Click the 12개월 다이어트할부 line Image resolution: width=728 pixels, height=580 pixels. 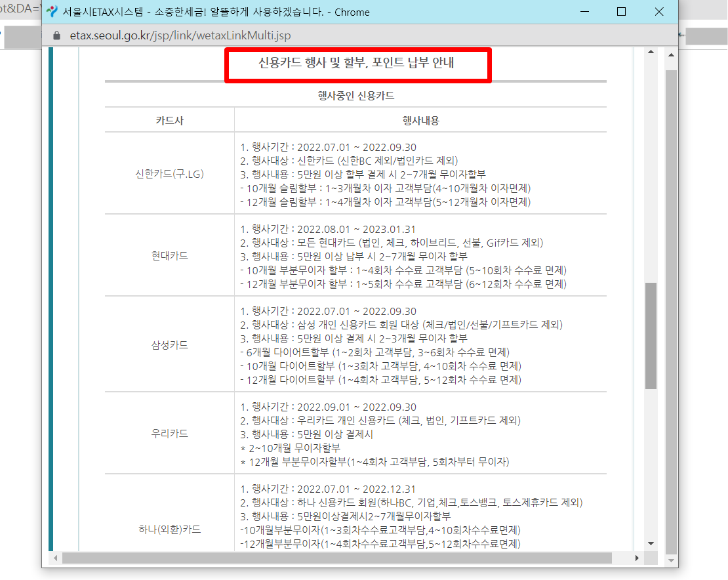(380, 380)
